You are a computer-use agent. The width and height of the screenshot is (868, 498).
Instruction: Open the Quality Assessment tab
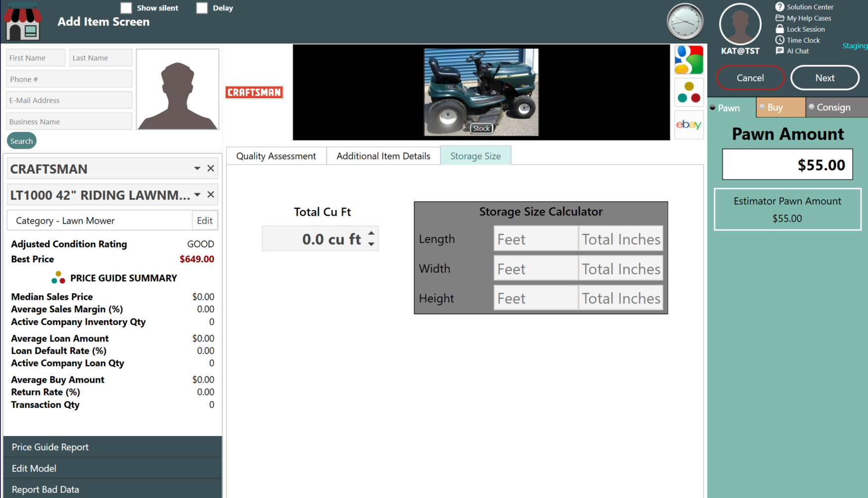pos(276,156)
